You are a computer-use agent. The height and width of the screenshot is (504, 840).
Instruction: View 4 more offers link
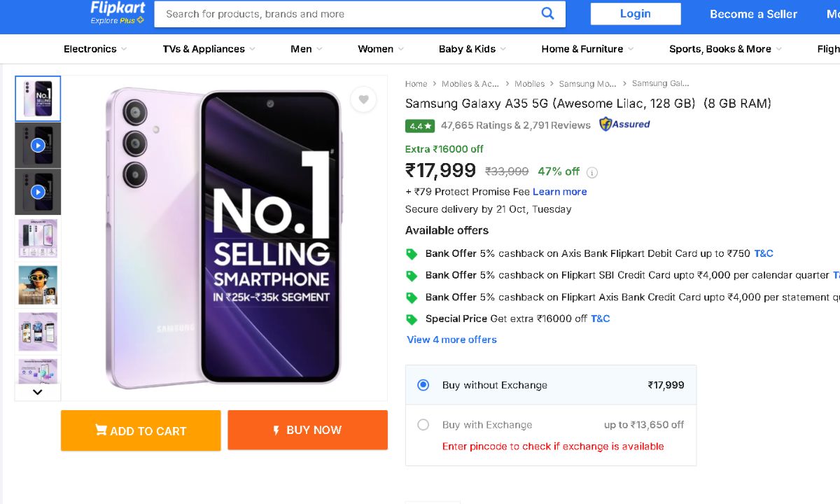451,339
